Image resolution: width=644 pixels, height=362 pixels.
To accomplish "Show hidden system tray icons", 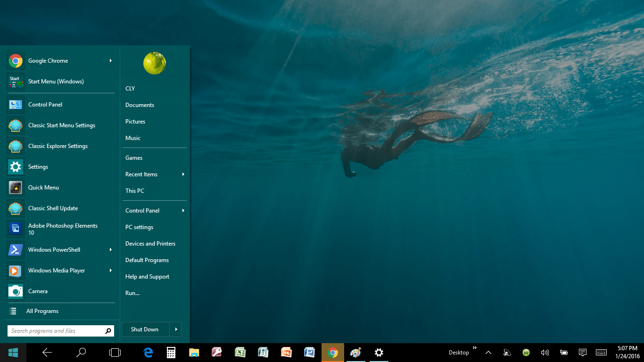I will 488,353.
